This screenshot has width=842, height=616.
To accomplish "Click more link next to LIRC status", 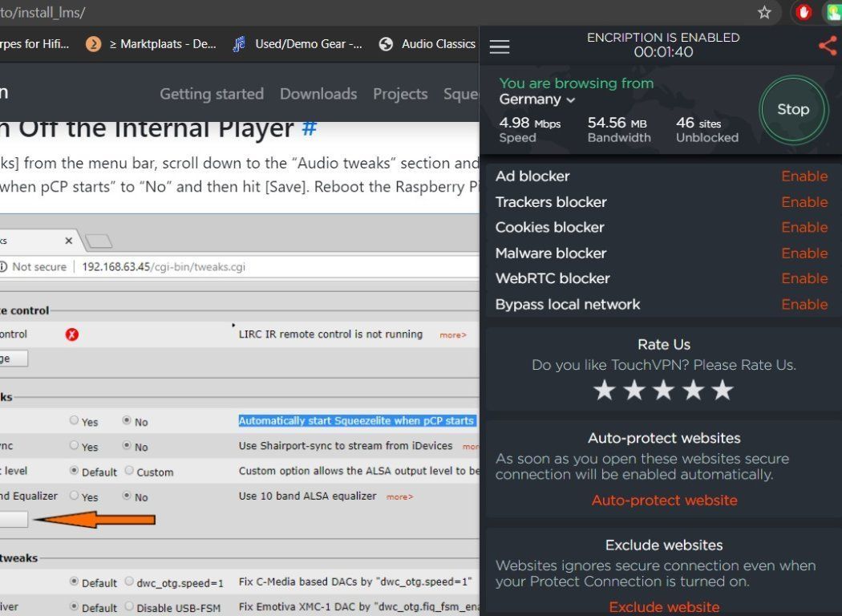I will pos(453,335).
